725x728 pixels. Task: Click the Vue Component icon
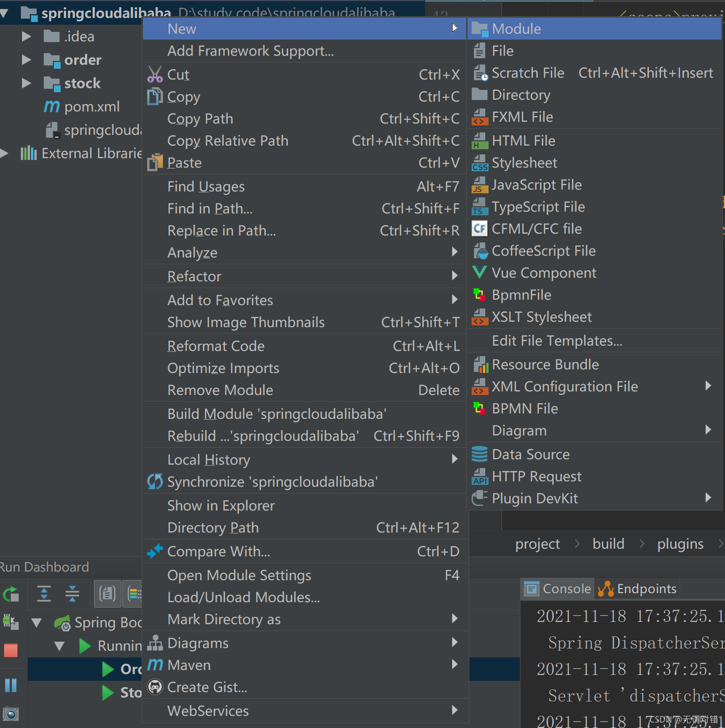480,272
